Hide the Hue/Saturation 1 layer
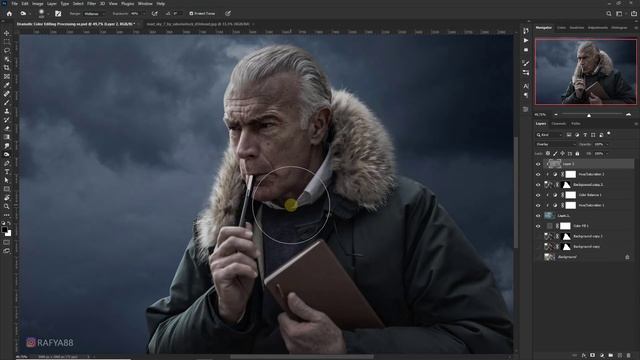This screenshot has height=360, width=640. 538,205
